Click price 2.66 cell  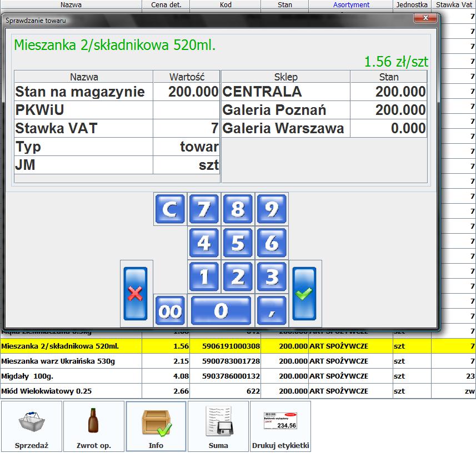tap(166, 391)
